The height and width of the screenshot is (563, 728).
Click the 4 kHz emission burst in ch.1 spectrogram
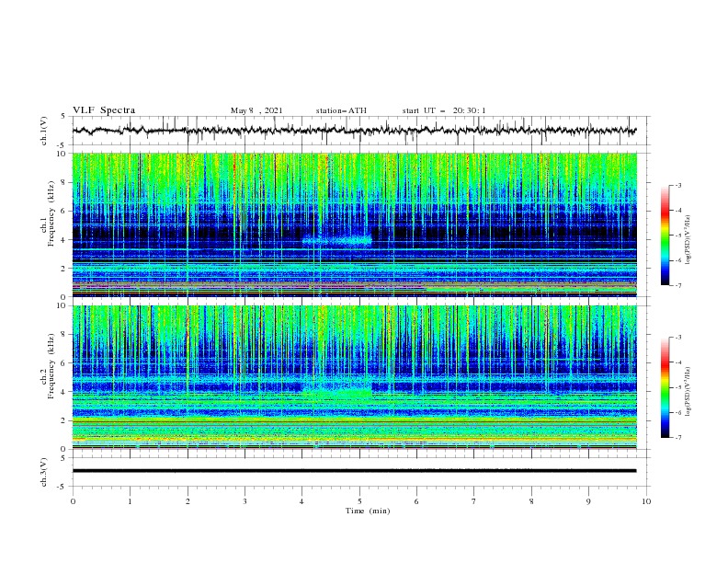point(337,240)
